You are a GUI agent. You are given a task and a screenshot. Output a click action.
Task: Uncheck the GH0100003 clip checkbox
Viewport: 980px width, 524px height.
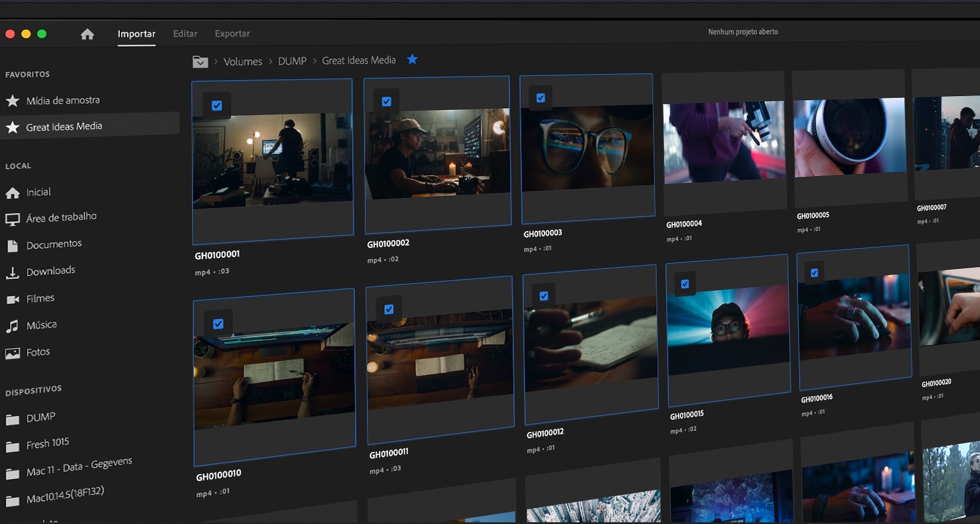click(x=540, y=98)
